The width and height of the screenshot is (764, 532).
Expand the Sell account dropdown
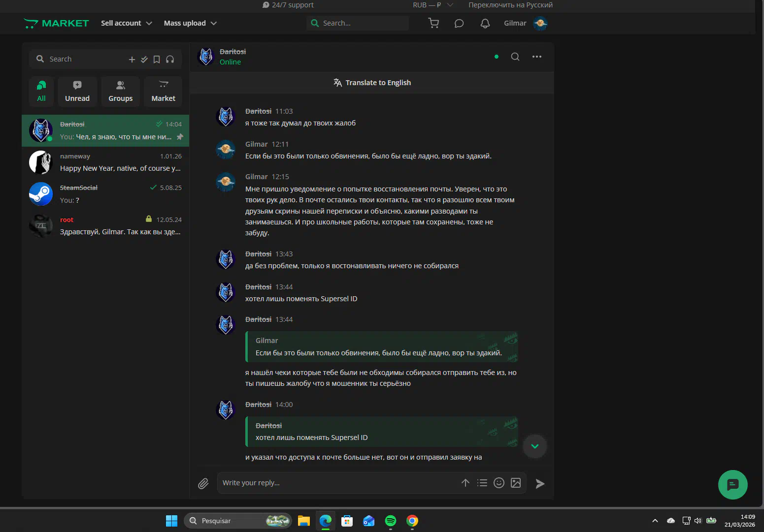(x=127, y=23)
